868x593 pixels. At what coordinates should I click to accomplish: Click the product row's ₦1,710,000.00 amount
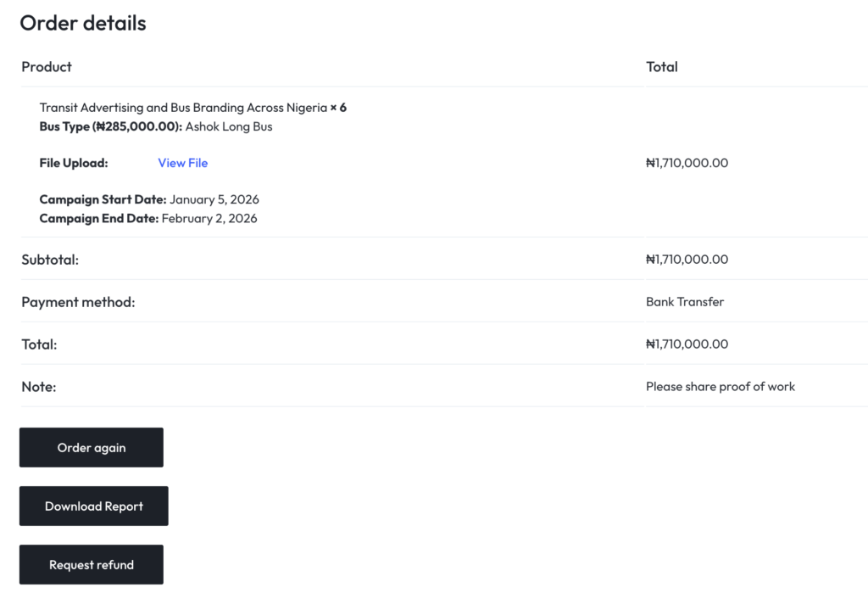click(x=687, y=163)
